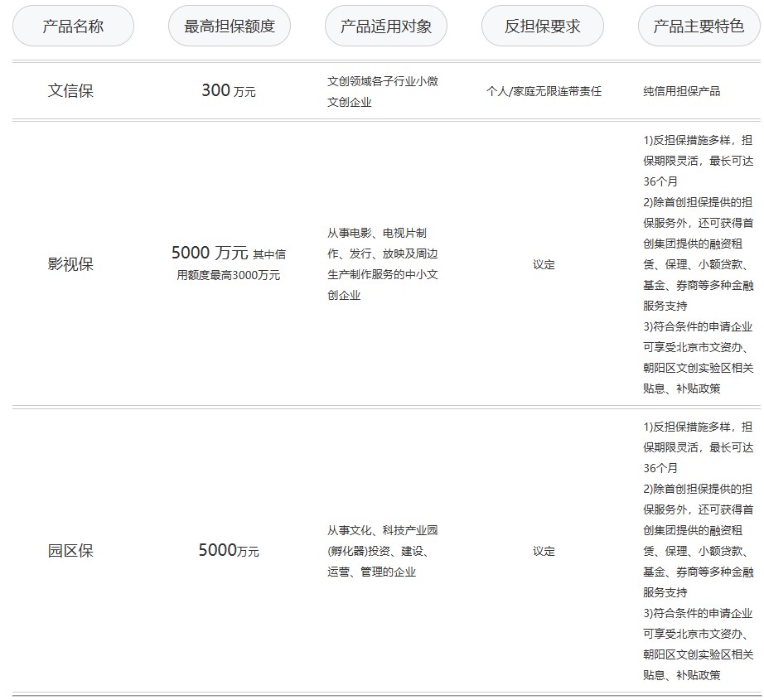Select the feature list in 影视保 row
The width and height of the screenshot is (764, 700).
click(698, 264)
